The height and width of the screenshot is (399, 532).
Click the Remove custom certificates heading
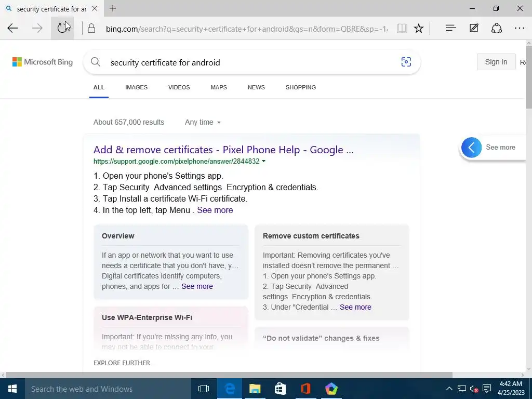pos(311,236)
